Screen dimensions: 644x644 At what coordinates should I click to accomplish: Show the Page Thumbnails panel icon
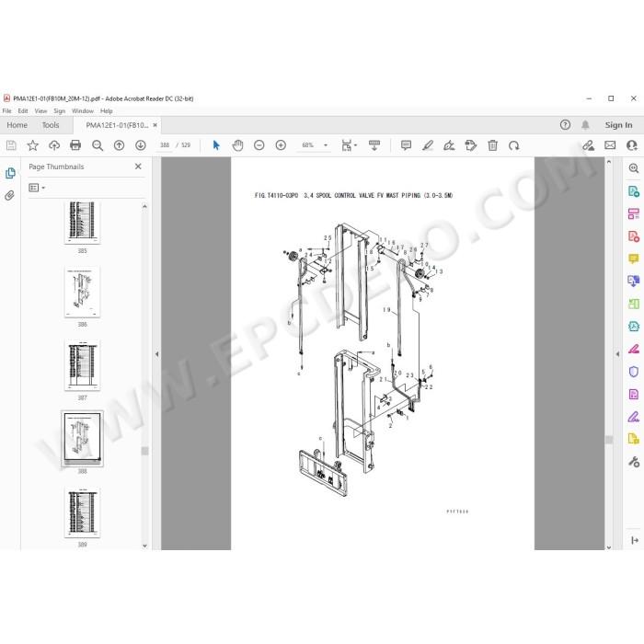click(10, 173)
